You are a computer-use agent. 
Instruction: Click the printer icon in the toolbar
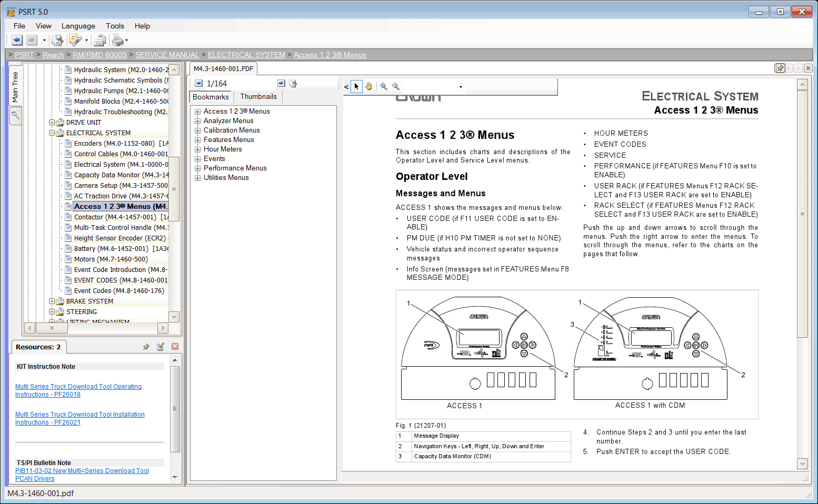(118, 40)
